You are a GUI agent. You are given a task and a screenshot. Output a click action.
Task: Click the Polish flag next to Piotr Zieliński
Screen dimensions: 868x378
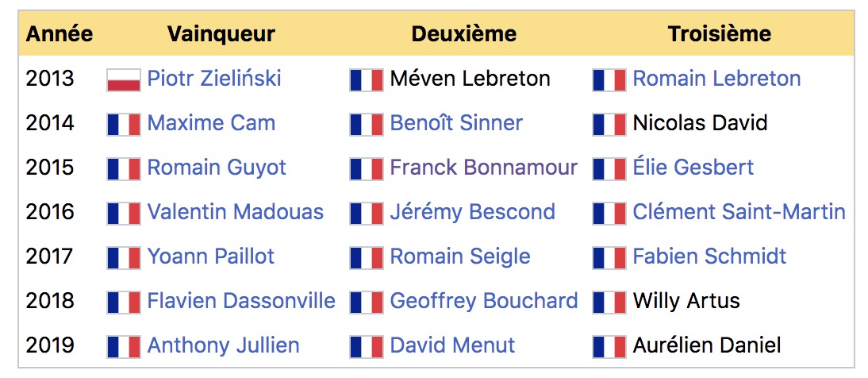click(x=124, y=80)
